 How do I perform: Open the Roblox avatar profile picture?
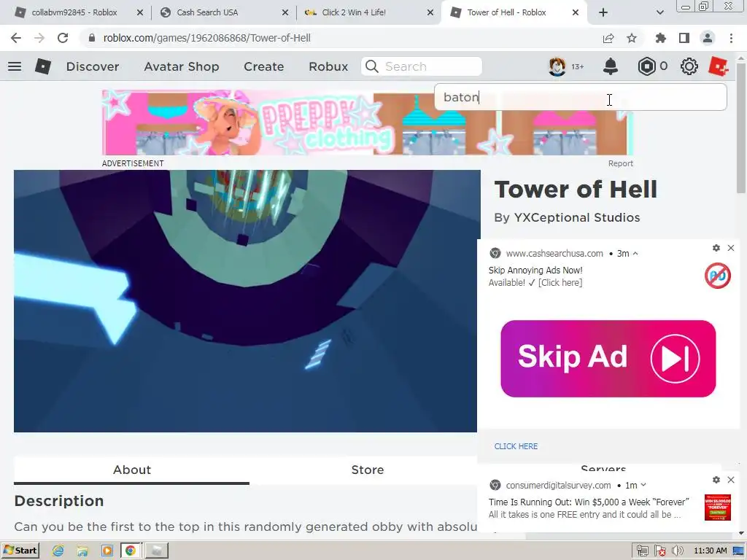[x=557, y=66]
